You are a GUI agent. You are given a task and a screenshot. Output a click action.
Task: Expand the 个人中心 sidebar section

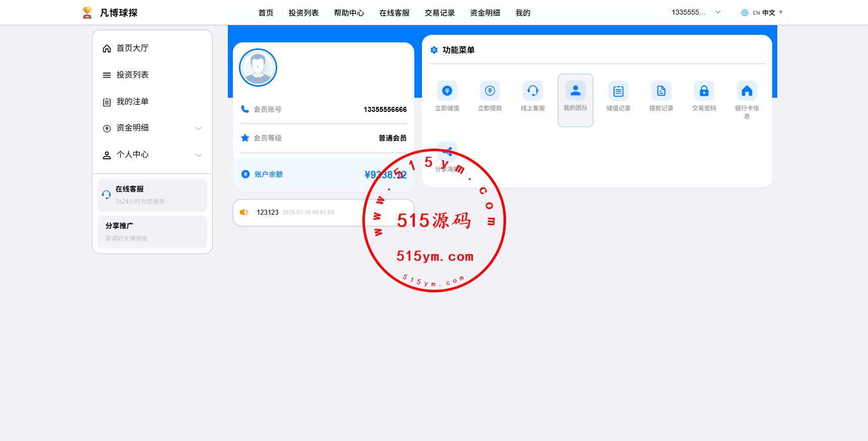[x=152, y=155]
